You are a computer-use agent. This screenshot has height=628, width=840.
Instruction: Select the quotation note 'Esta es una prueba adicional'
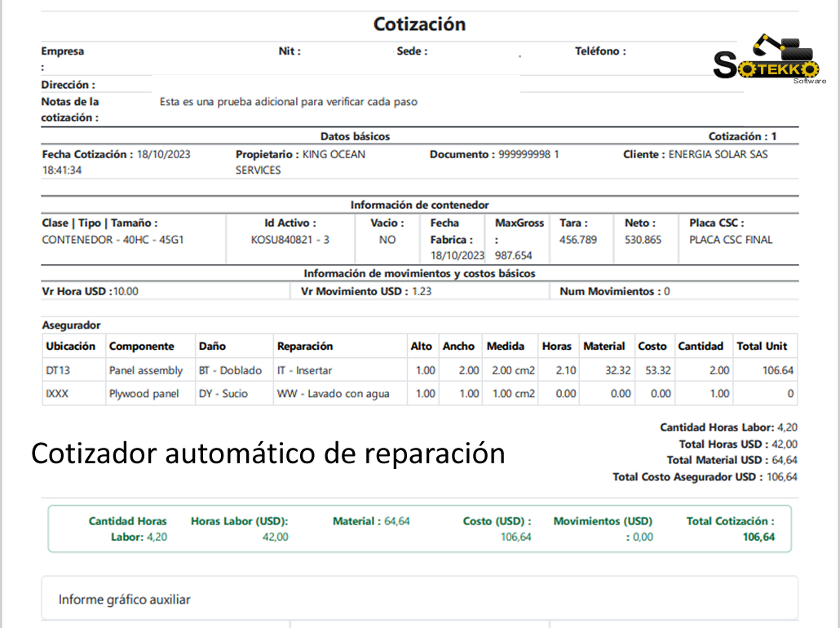click(288, 102)
